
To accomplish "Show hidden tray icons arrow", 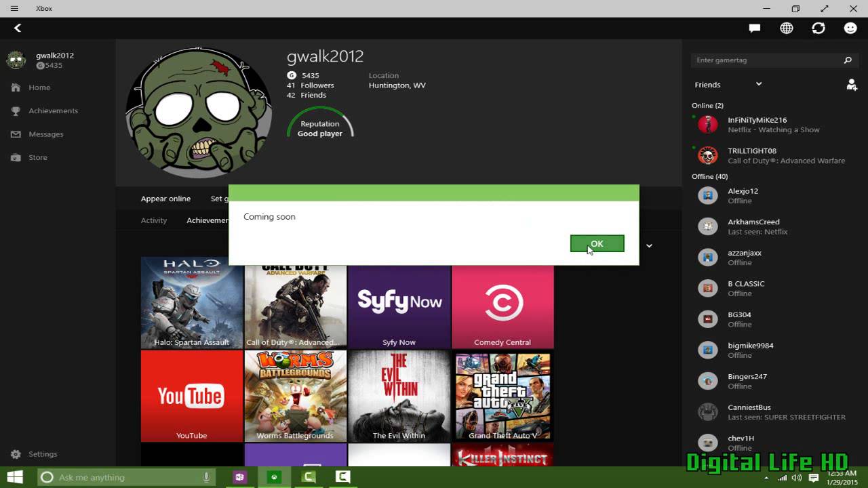I will (768, 478).
